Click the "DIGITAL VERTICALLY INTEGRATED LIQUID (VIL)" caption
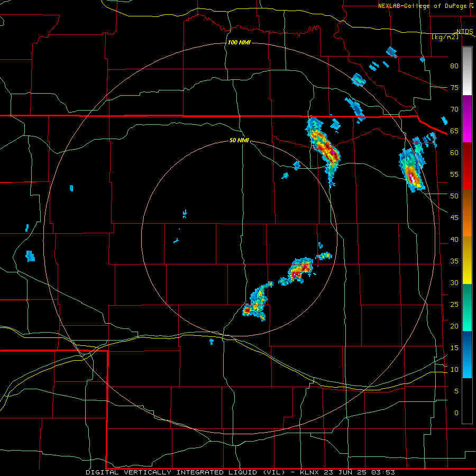476x476 pixels. coord(186,472)
